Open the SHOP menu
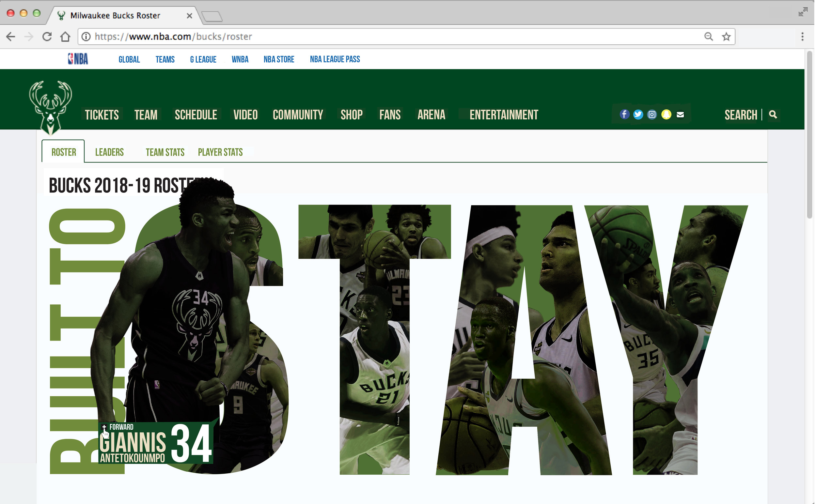 pyautogui.click(x=352, y=115)
